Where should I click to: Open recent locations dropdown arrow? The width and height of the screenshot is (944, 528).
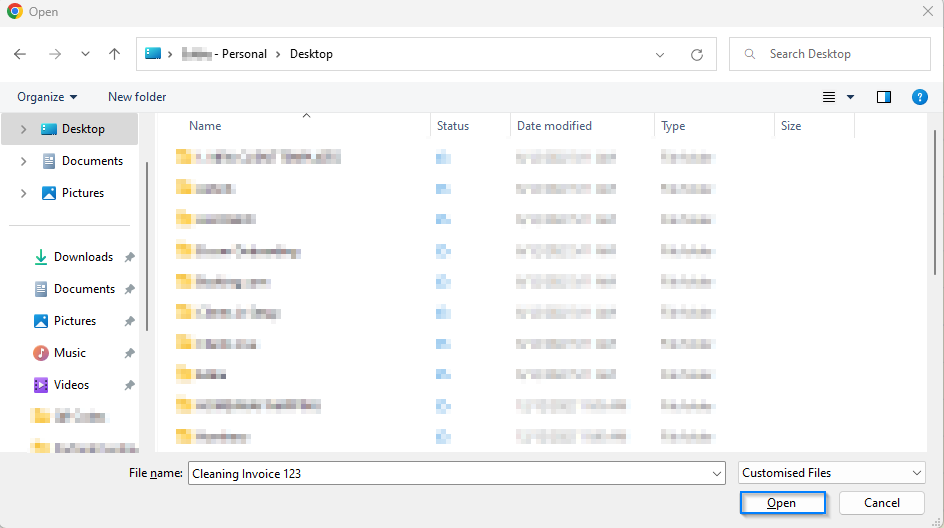point(85,54)
